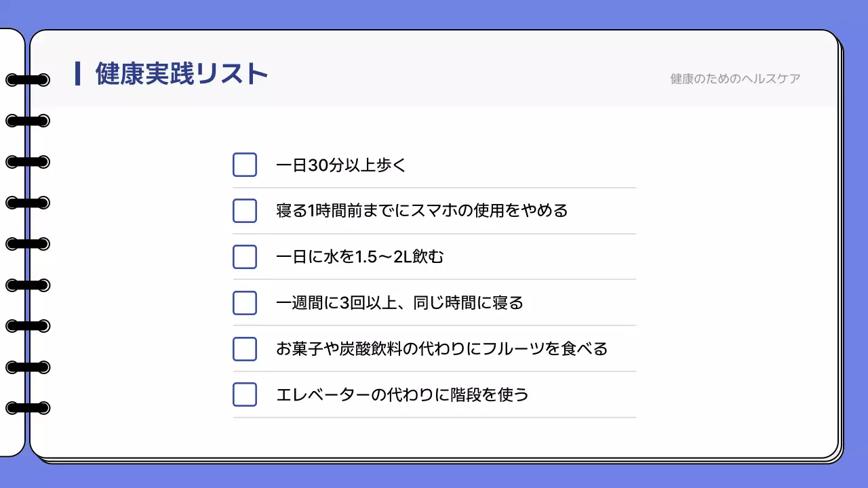Click the text 一週間に3回以上、同じ時間に寝る
This screenshot has height=488, width=868.
click(399, 303)
